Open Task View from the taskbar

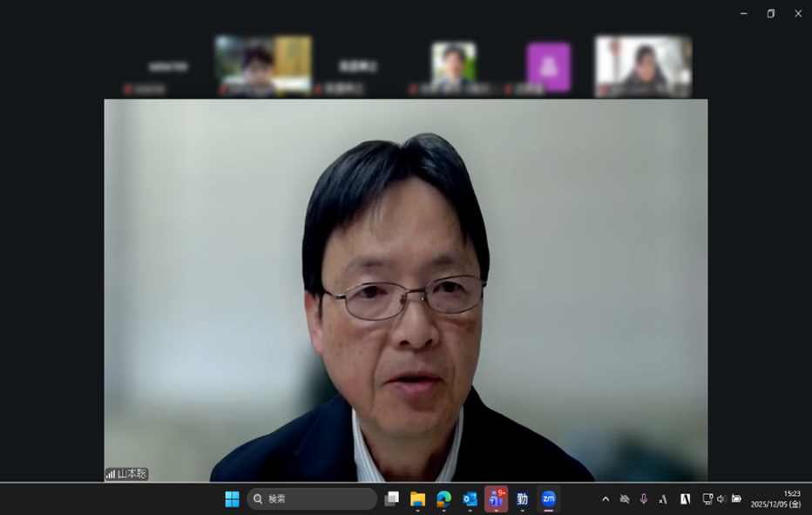click(x=392, y=499)
